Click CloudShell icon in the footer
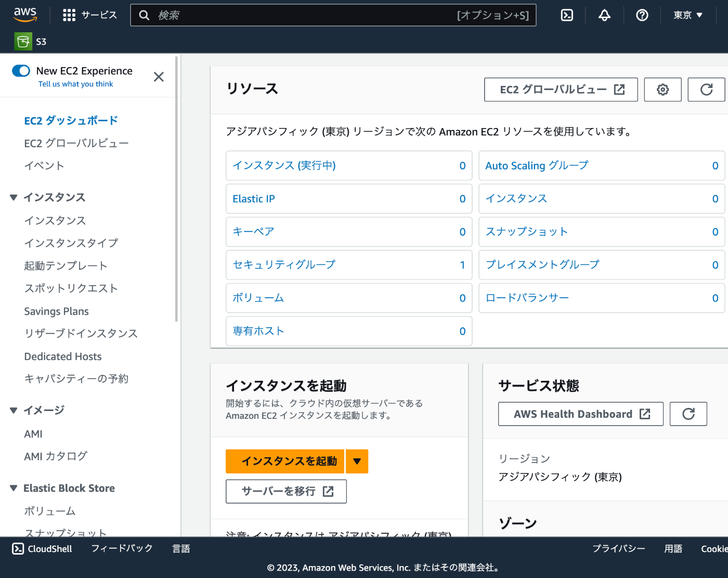The image size is (728, 578). 18,548
